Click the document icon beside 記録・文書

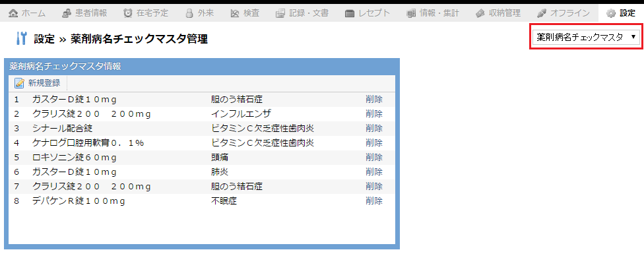pos(280,13)
